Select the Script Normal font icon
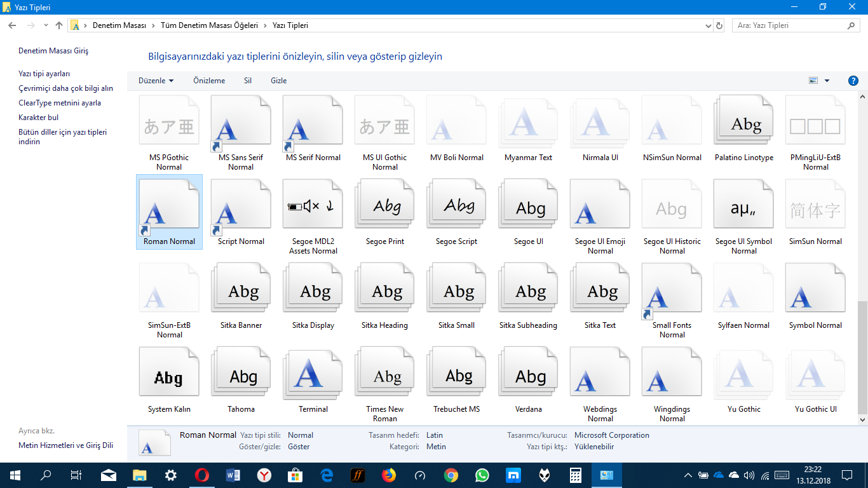The width and height of the screenshot is (868, 488). click(x=241, y=206)
